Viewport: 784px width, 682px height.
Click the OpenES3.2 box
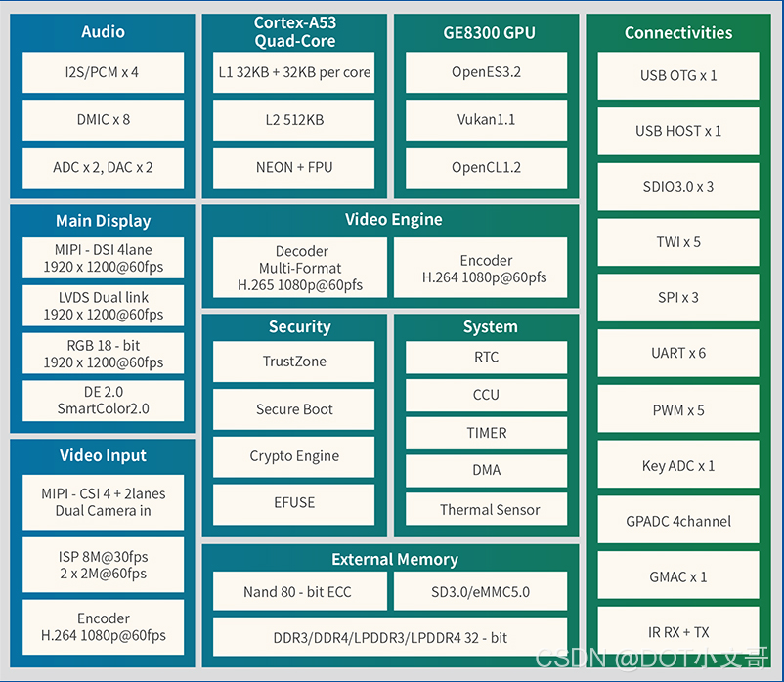pyautogui.click(x=486, y=72)
